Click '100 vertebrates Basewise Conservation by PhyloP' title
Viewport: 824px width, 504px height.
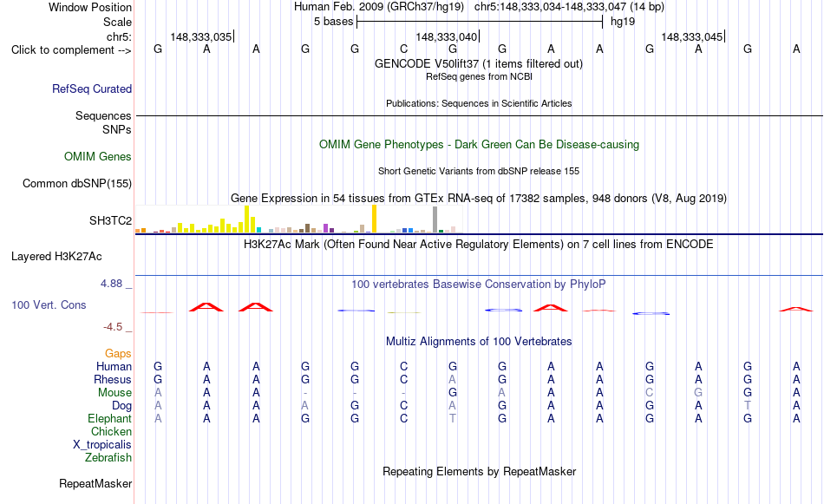click(478, 285)
